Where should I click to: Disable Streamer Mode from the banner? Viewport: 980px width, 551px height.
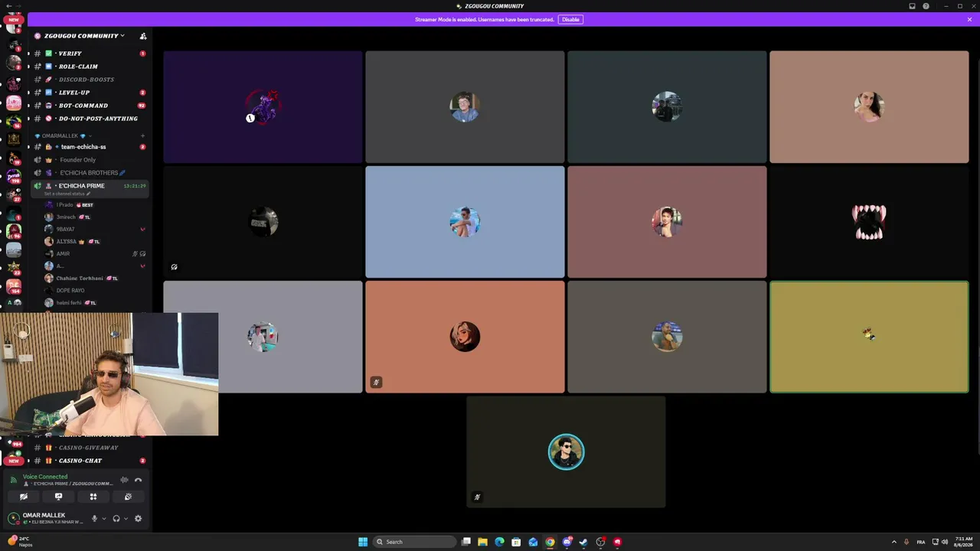pyautogui.click(x=570, y=19)
